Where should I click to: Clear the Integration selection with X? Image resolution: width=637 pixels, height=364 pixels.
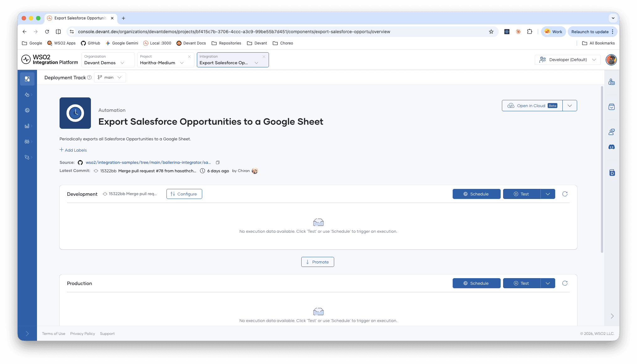264,57
